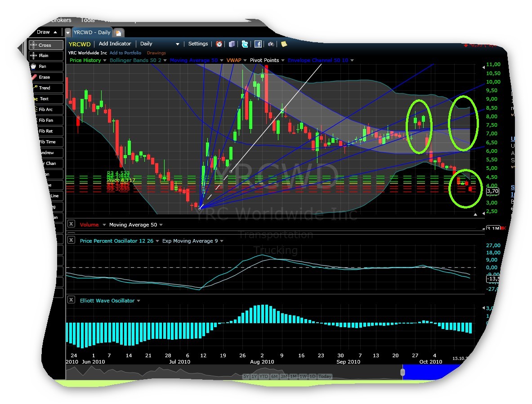Open the alarm clock alert icon
Viewport: 532px width, 404px height.
coord(219,44)
